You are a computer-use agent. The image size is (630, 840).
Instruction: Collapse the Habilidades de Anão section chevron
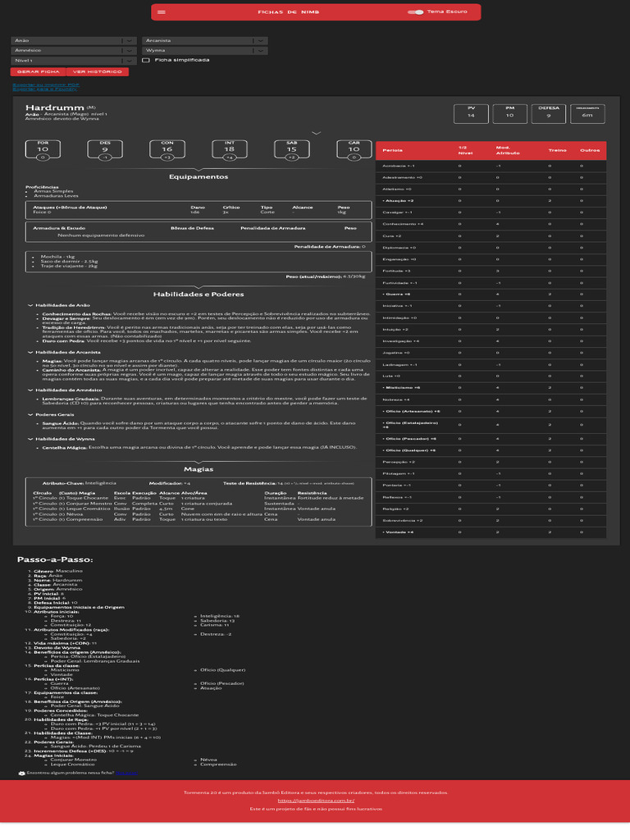coord(30,305)
